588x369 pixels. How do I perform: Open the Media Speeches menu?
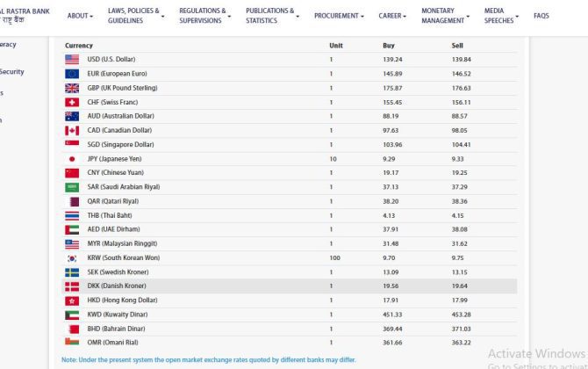click(501, 16)
